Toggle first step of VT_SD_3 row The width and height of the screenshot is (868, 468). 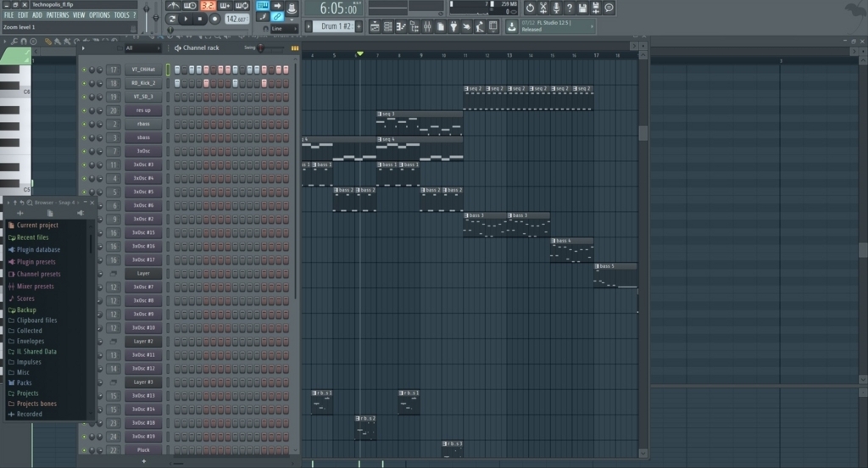[177, 97]
